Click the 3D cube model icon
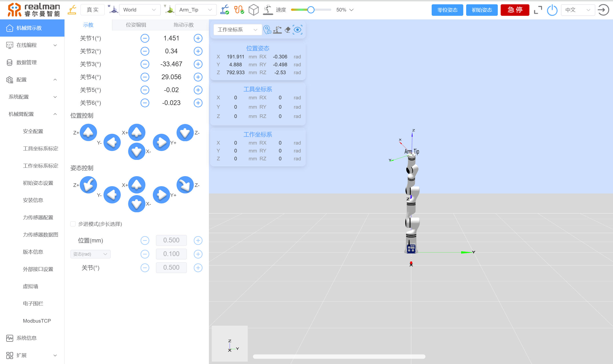 254,10
